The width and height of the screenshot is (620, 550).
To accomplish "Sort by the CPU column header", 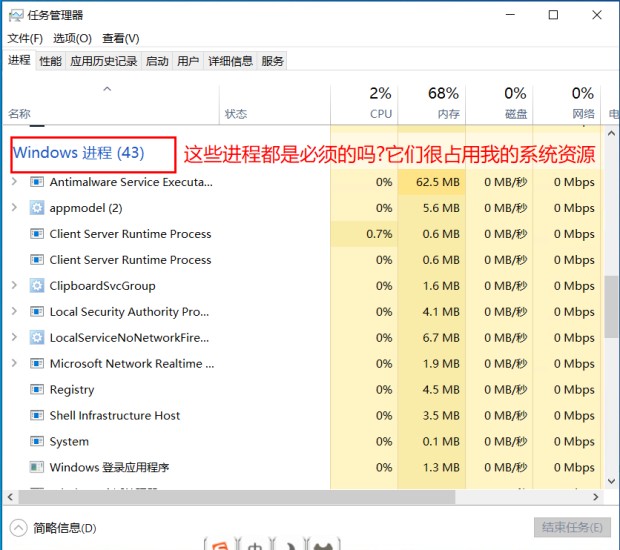I will [x=364, y=104].
